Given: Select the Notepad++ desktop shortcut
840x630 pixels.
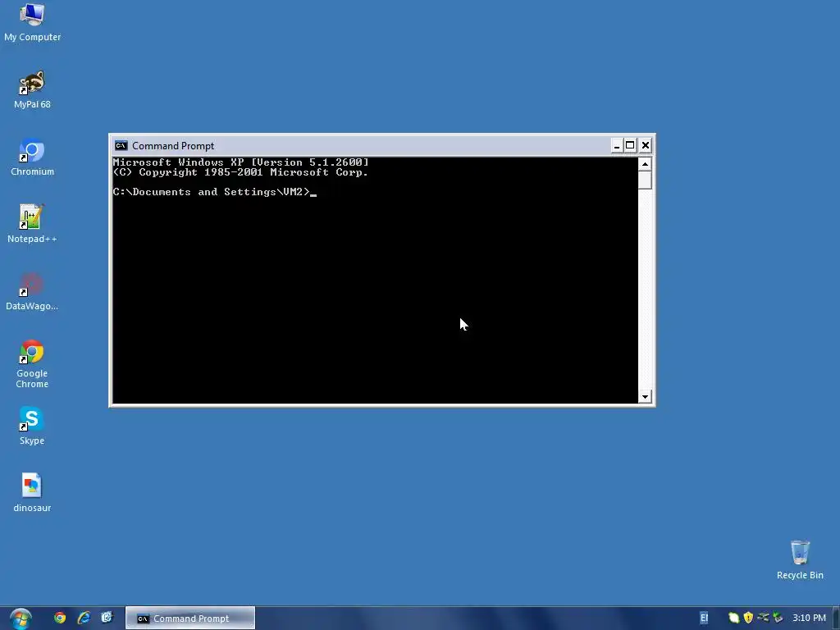Looking at the screenshot, I should (x=32, y=224).
